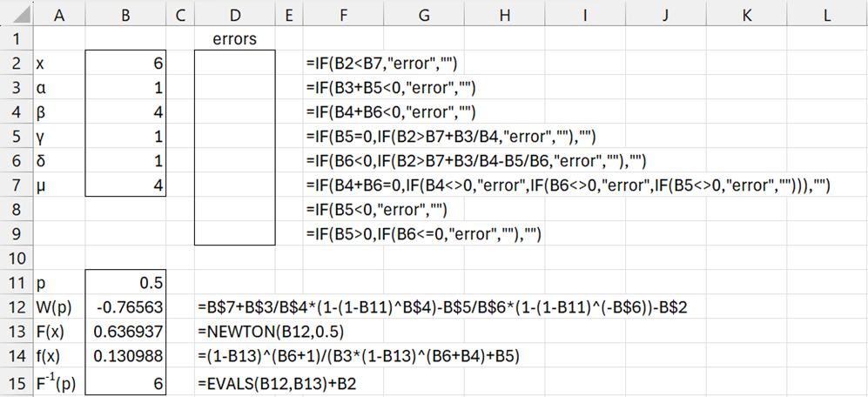Select row 11 header

pyautogui.click(x=15, y=283)
